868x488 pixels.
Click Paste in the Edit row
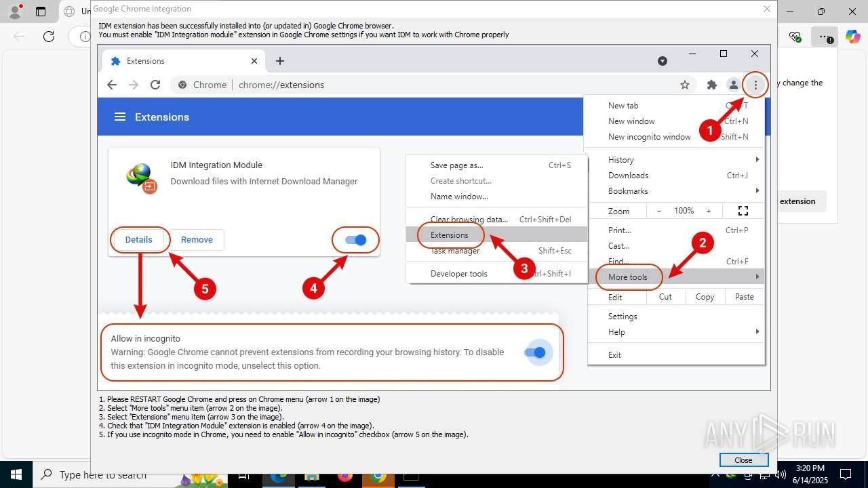coord(745,297)
